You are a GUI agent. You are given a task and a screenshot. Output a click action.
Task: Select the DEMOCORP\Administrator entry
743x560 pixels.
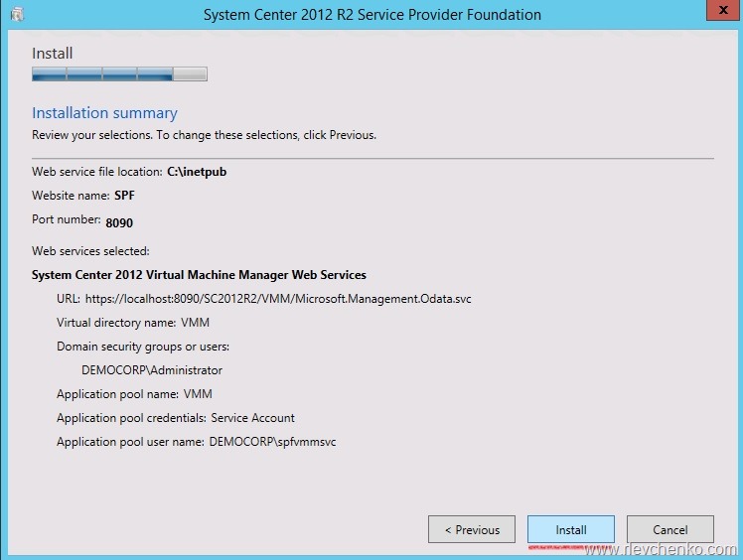(152, 370)
